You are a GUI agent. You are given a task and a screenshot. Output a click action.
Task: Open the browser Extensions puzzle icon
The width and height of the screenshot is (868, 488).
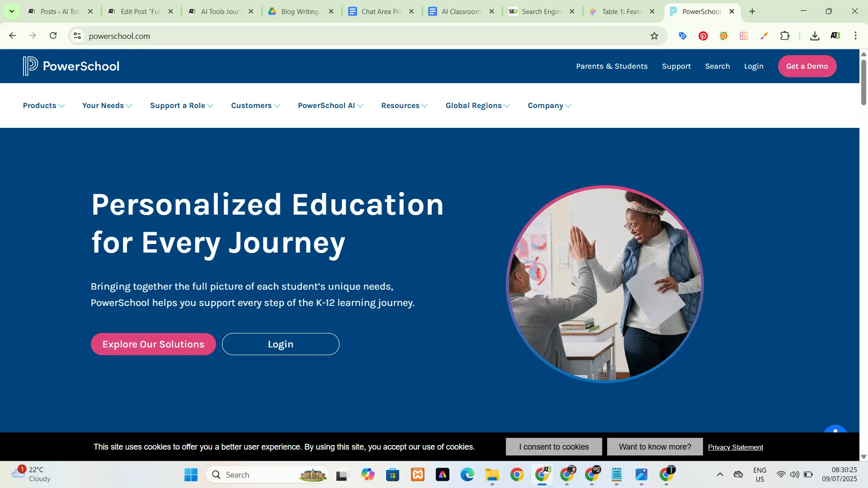(x=785, y=36)
